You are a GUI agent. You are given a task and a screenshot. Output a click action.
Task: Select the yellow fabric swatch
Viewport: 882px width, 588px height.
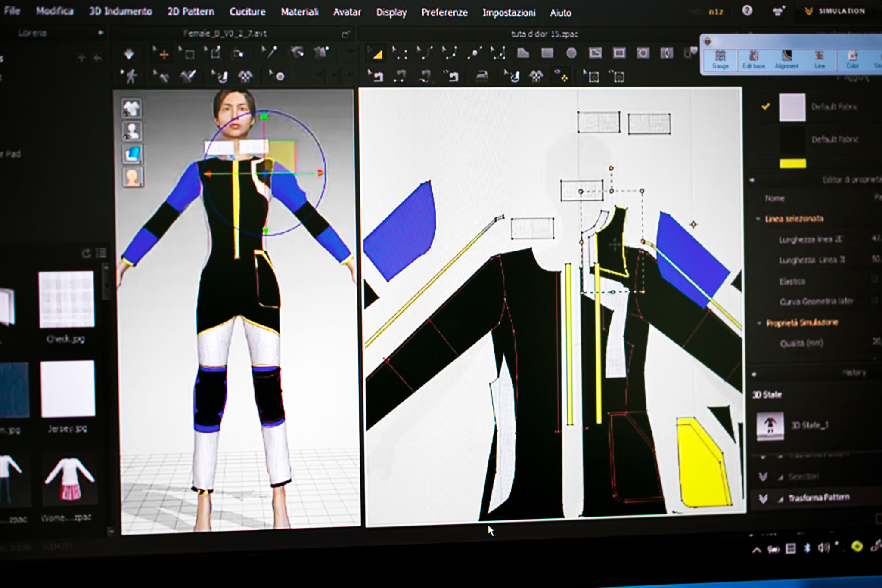tap(792, 163)
